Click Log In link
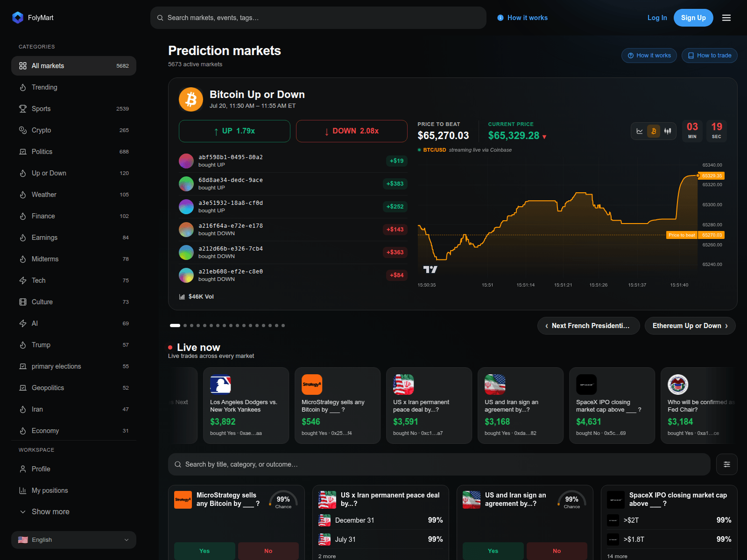747x560 pixels. 657,18
